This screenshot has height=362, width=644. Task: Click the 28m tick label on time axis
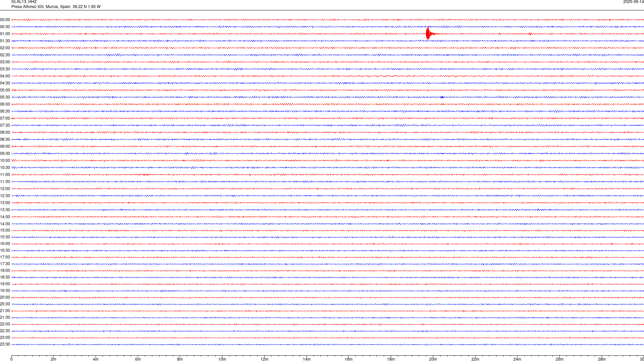602,359
